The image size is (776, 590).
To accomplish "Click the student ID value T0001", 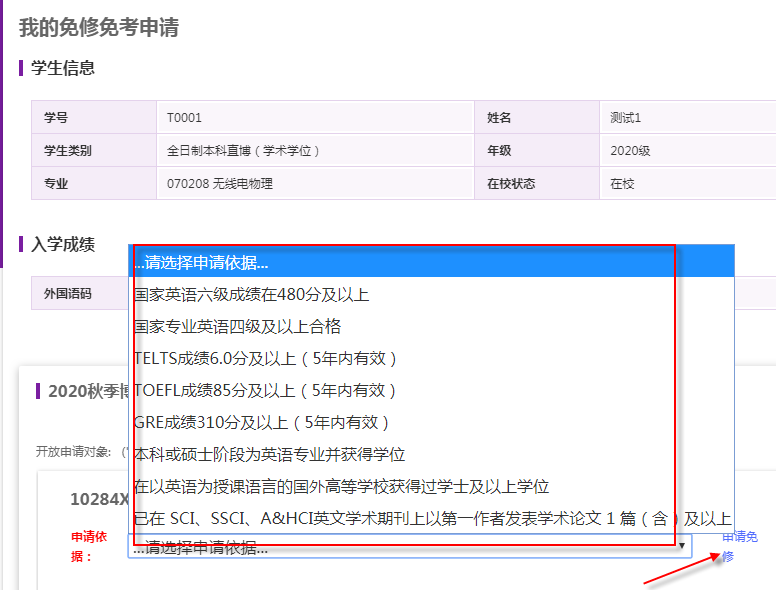I will pyautogui.click(x=184, y=118).
